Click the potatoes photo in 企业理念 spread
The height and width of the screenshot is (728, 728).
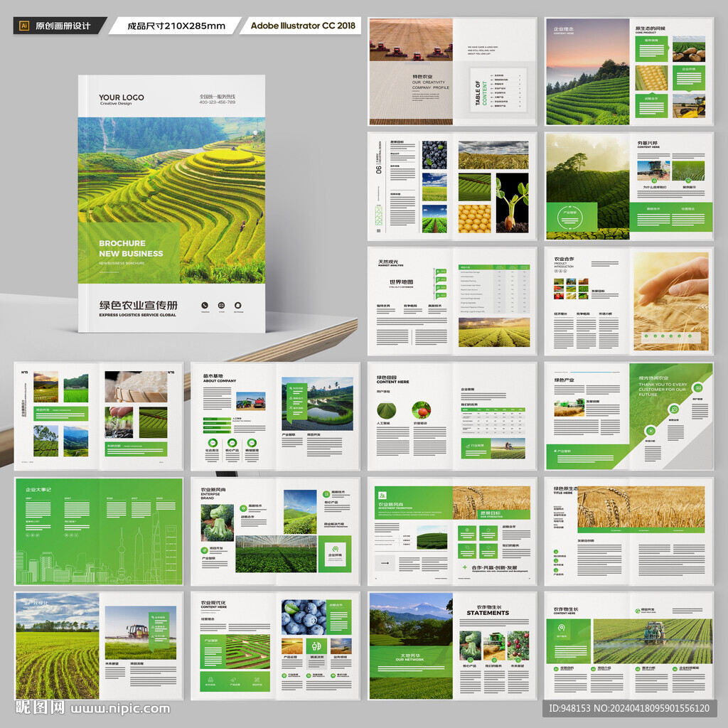click(x=688, y=49)
